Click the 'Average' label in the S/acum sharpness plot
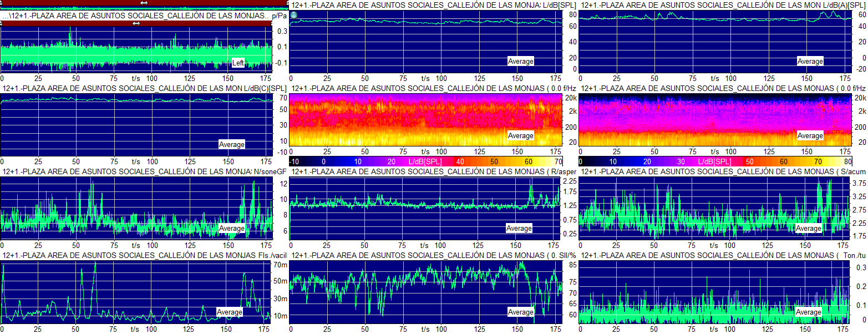This screenshot has width=868, height=334. pos(809,228)
